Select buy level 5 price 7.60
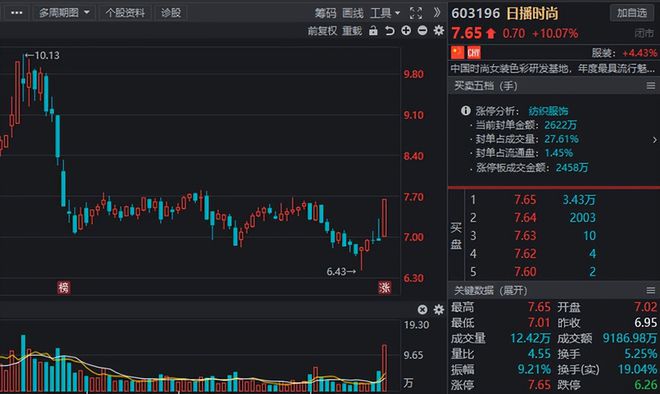 point(525,272)
